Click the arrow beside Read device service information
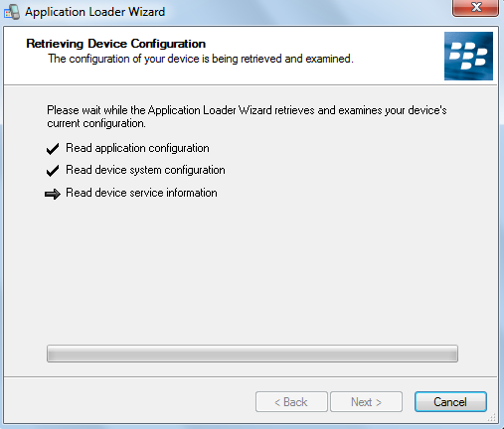The width and height of the screenshot is (504, 429). point(53,194)
